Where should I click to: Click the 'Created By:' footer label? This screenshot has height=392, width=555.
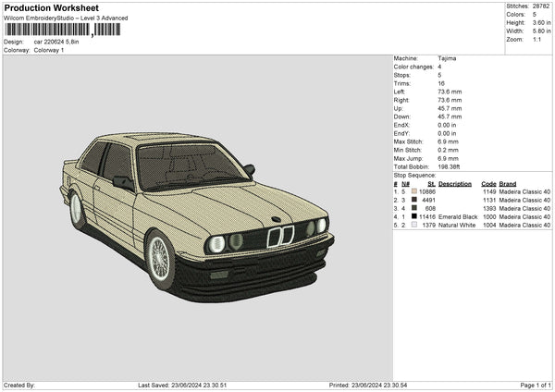click(x=19, y=385)
